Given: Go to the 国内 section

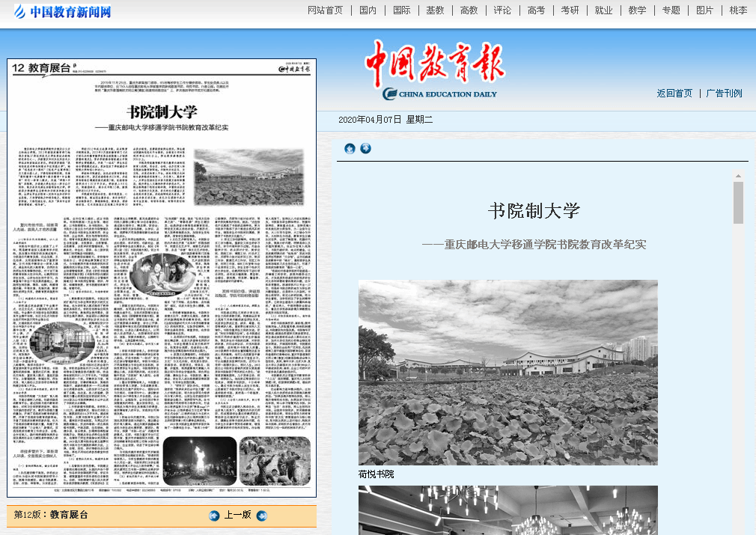Looking at the screenshot, I should pyautogui.click(x=368, y=10).
